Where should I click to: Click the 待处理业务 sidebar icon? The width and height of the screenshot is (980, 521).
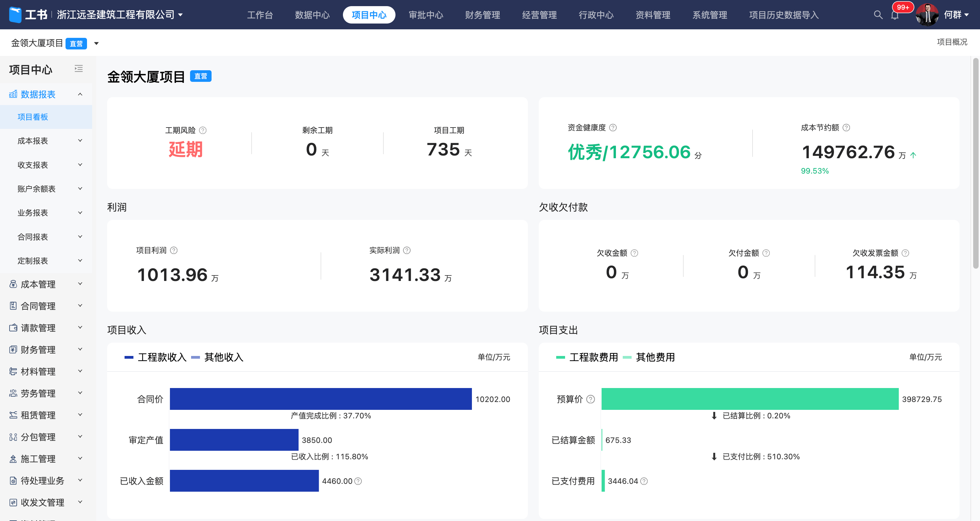coord(13,480)
